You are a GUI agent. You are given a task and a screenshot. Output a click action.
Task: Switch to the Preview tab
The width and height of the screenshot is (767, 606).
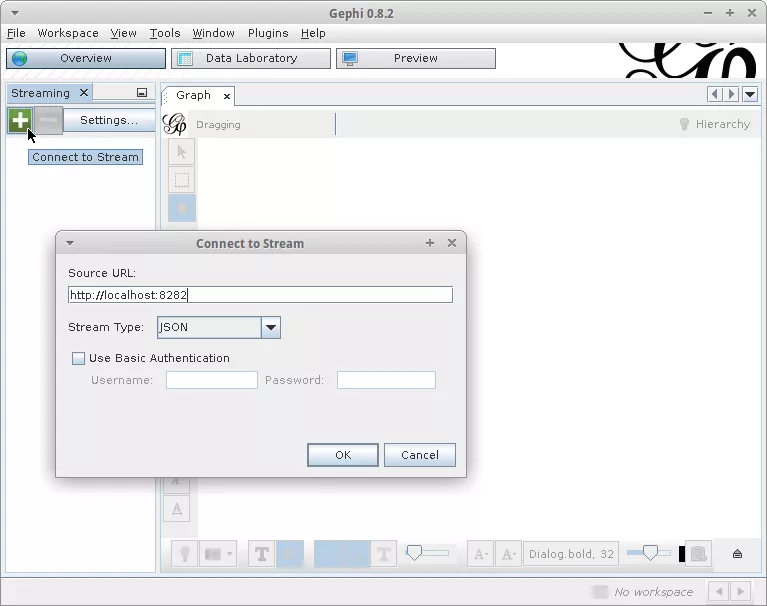[x=416, y=58]
